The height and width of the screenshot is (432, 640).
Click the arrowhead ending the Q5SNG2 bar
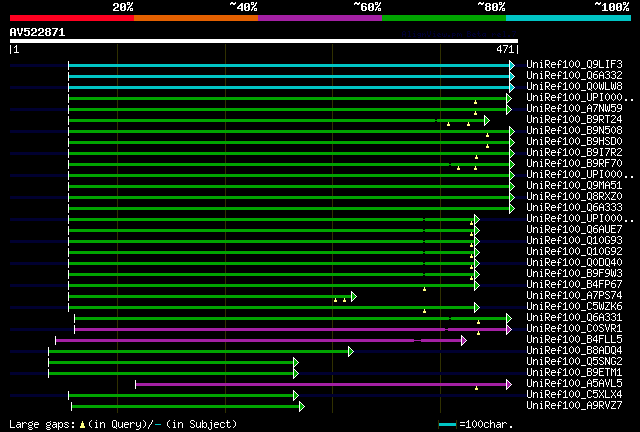tap(296, 363)
